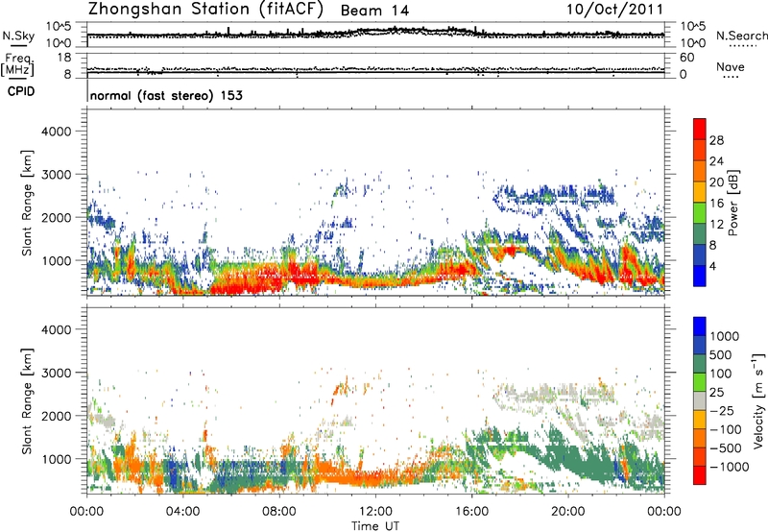
Task: Select the "16:00" time tick label
Action: tap(471, 512)
